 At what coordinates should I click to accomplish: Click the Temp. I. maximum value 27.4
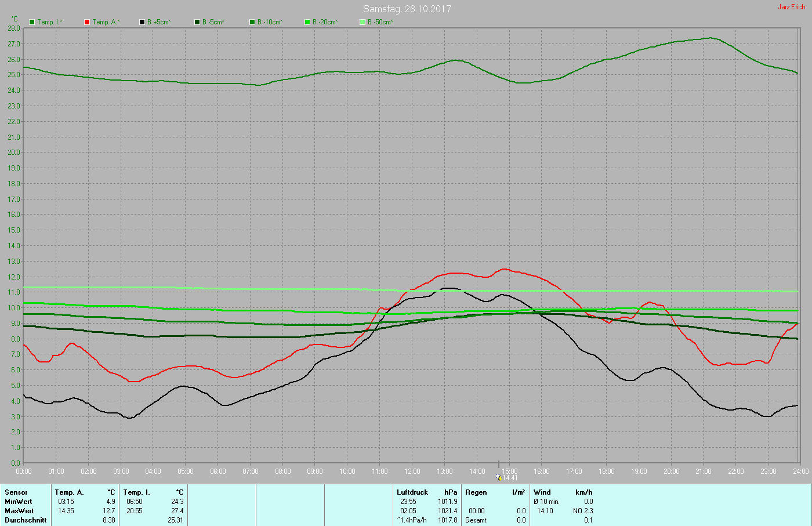point(177,511)
